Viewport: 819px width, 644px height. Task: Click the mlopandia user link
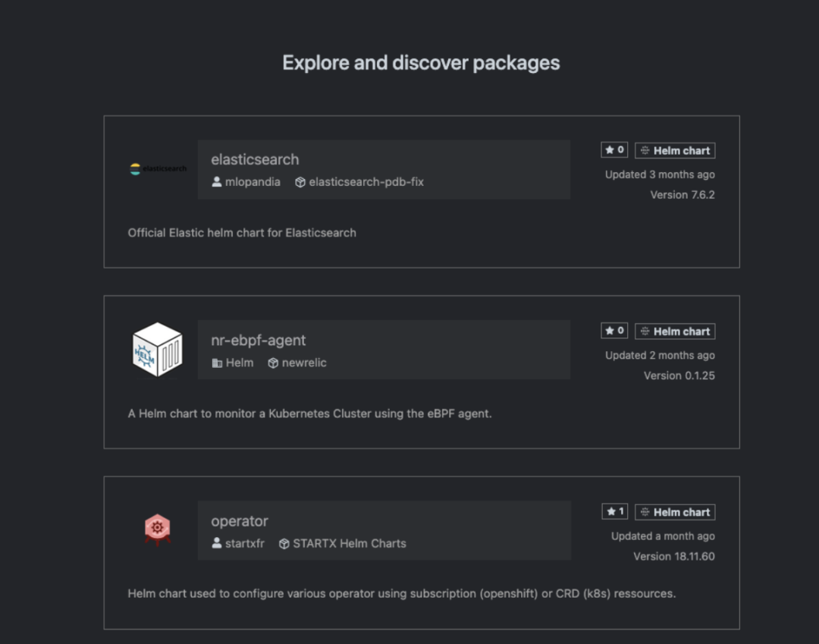(x=253, y=182)
